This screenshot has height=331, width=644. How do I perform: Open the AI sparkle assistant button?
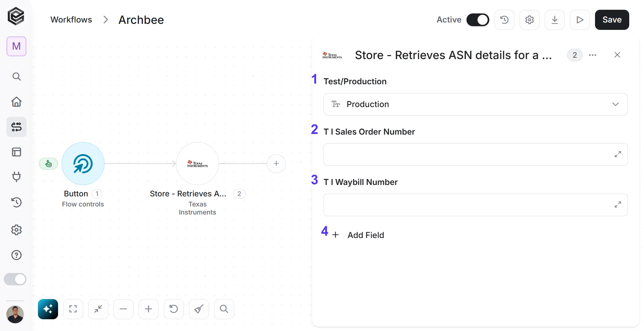[48, 309]
